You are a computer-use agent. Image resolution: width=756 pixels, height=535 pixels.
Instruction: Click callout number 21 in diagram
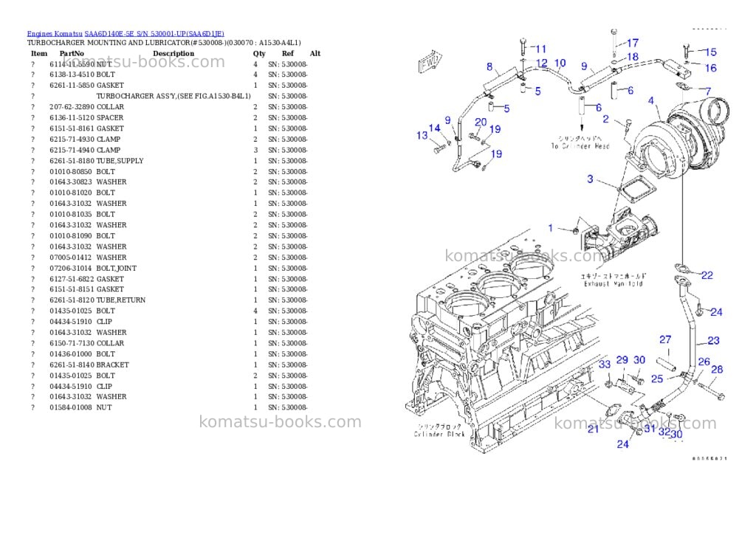[x=593, y=429]
